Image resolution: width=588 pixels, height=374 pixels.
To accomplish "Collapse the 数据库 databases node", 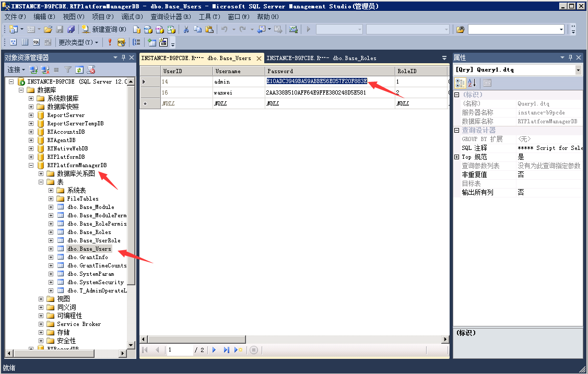I will click(x=21, y=90).
